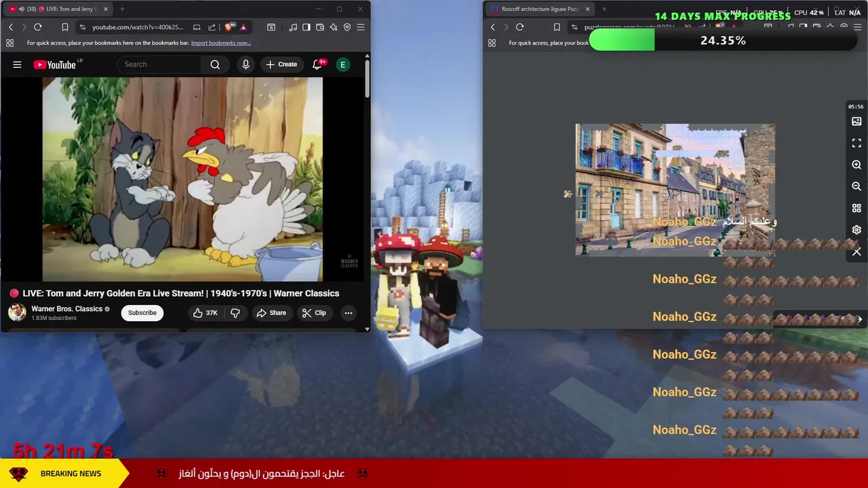Close the LIVE: Tom and Jerry tab
The height and width of the screenshot is (488, 868).
[104, 9]
